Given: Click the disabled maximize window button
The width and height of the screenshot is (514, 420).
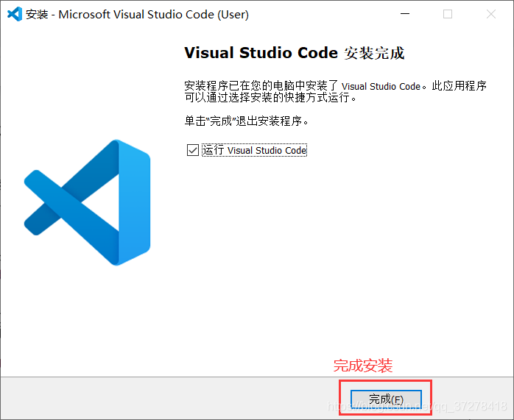Looking at the screenshot, I should pyautogui.click(x=448, y=14).
